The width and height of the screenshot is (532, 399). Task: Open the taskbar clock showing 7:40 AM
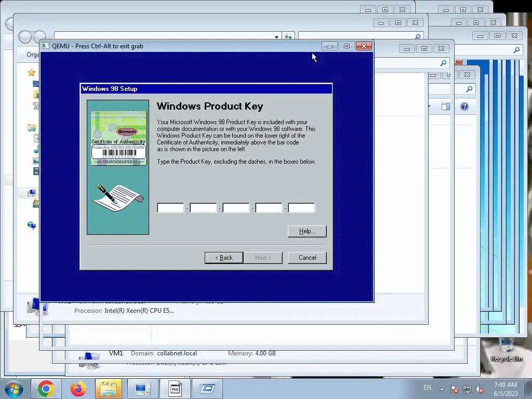coord(506,389)
